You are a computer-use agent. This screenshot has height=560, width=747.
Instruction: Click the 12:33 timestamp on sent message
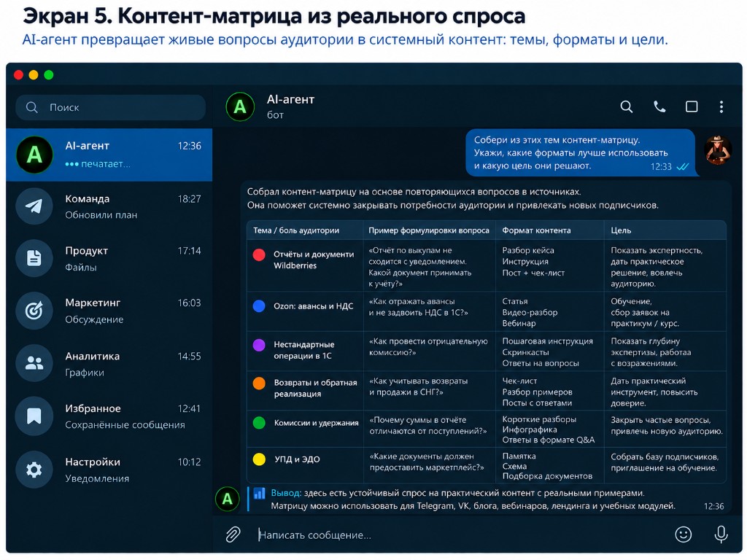661,167
